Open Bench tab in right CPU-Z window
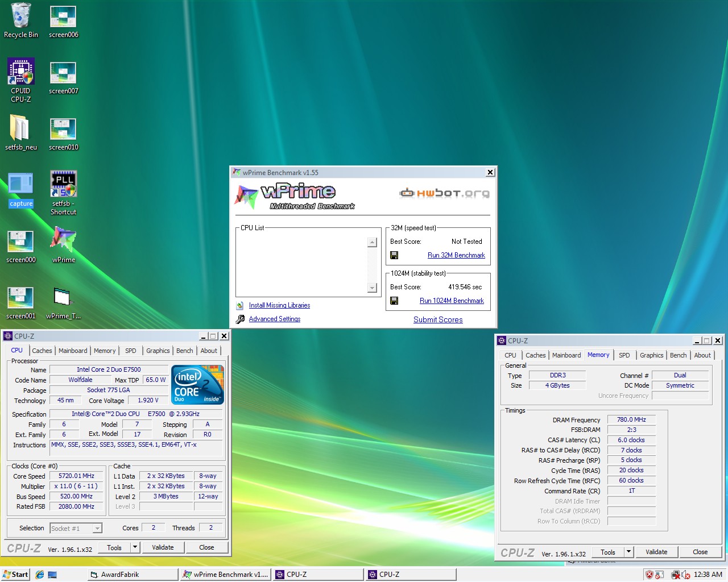 point(679,355)
